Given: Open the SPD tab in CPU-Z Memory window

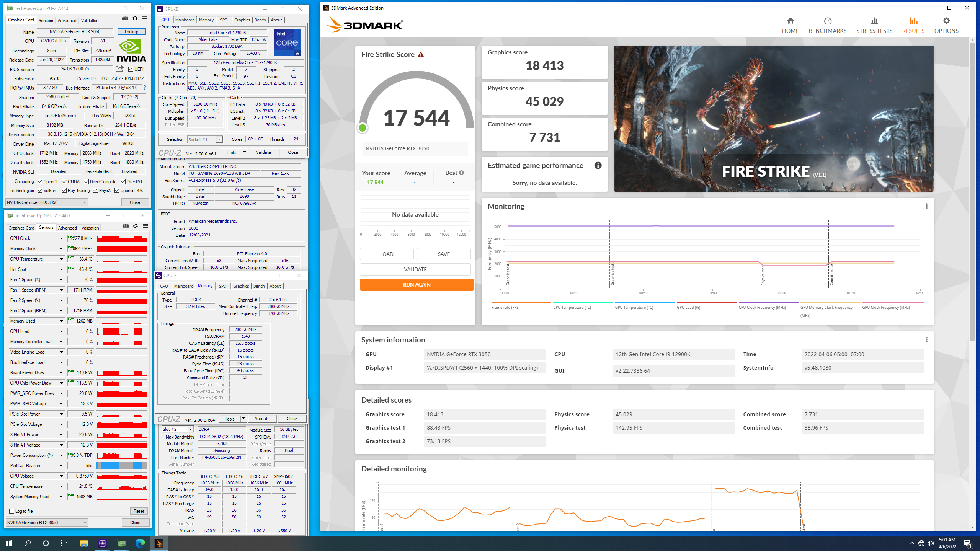Looking at the screenshot, I should point(223,286).
